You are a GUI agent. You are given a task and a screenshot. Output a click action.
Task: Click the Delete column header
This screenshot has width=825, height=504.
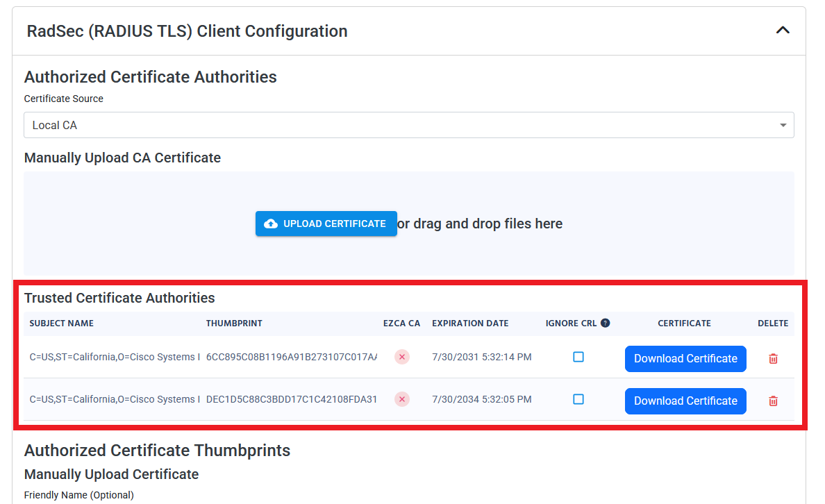[773, 324]
